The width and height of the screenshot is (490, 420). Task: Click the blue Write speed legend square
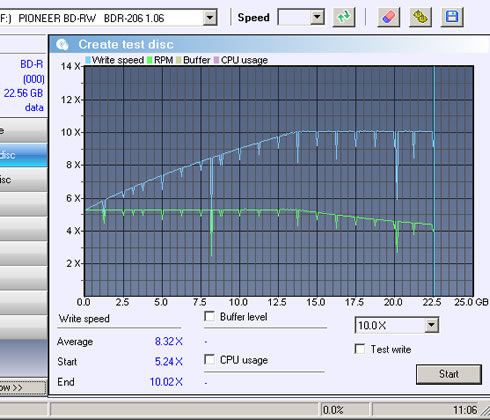click(x=88, y=60)
